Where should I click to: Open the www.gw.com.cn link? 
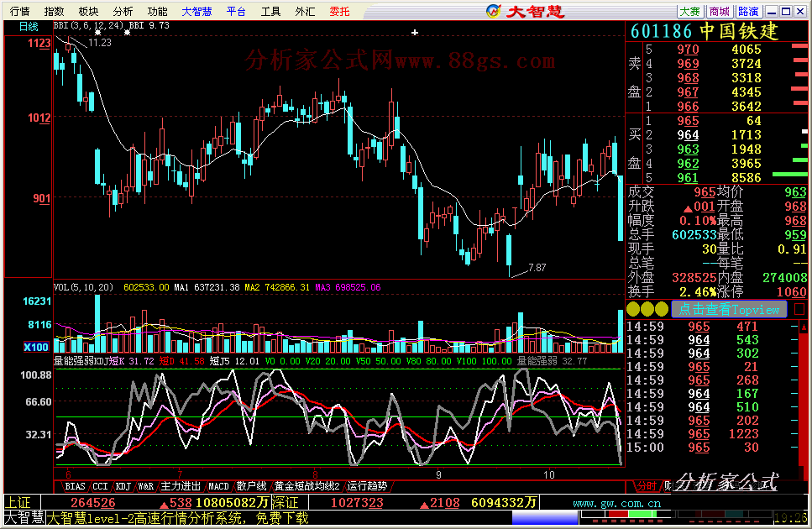[617, 503]
